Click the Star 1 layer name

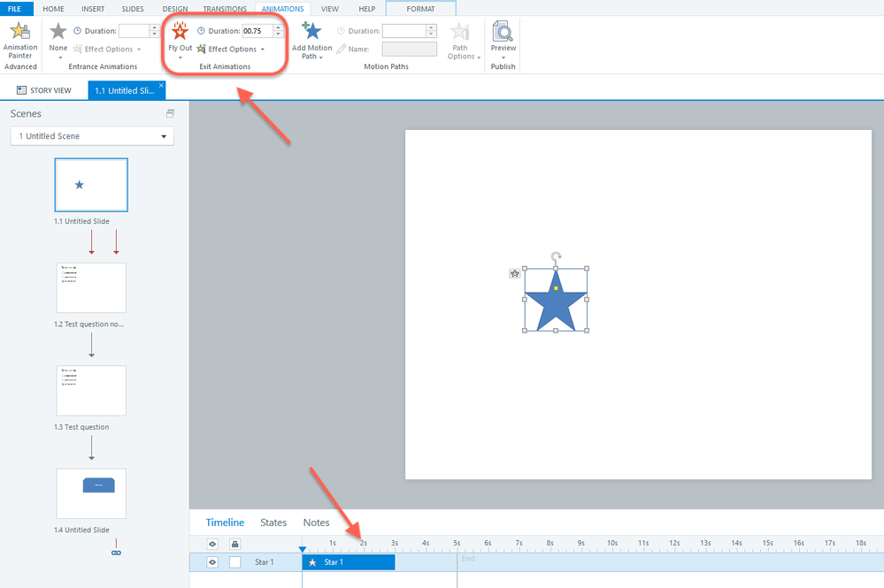(264, 562)
